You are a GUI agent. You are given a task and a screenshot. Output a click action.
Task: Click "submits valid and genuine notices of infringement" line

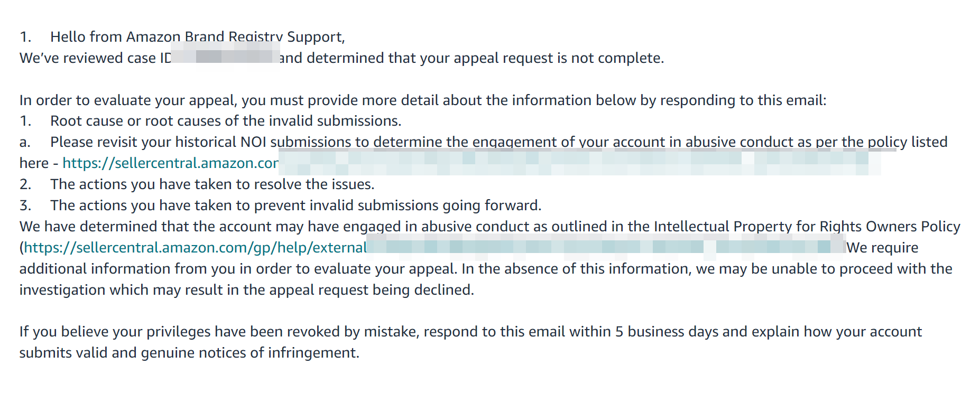tap(189, 353)
